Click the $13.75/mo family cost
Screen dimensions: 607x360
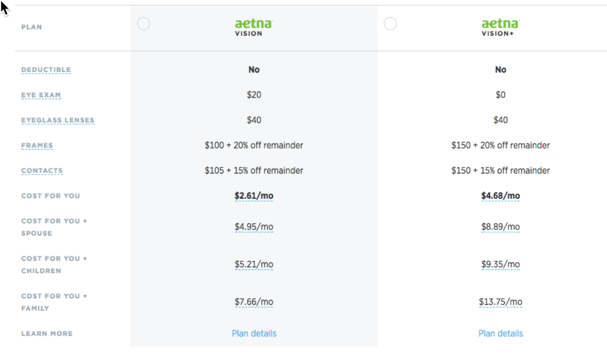click(x=501, y=302)
